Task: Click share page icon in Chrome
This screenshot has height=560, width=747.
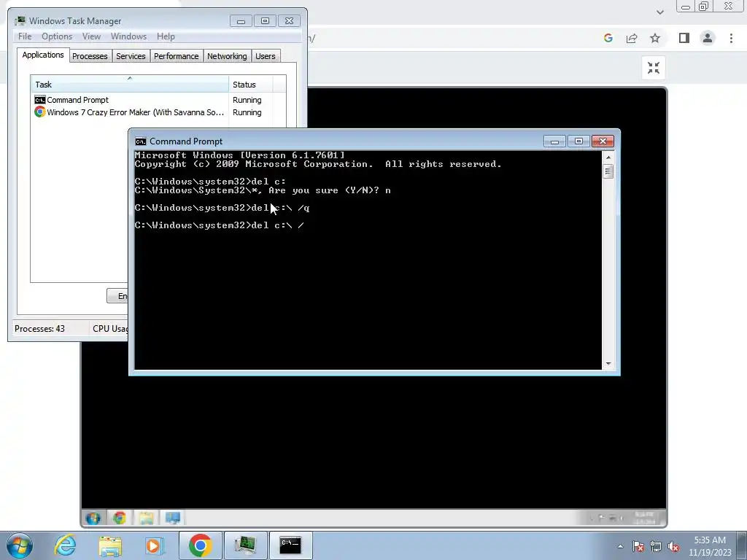Action: [632, 38]
